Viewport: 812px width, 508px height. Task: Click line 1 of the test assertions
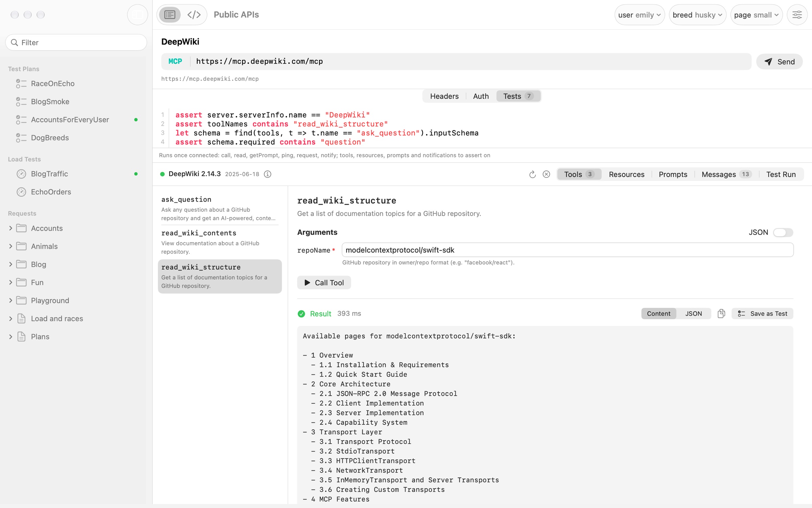[272, 115]
